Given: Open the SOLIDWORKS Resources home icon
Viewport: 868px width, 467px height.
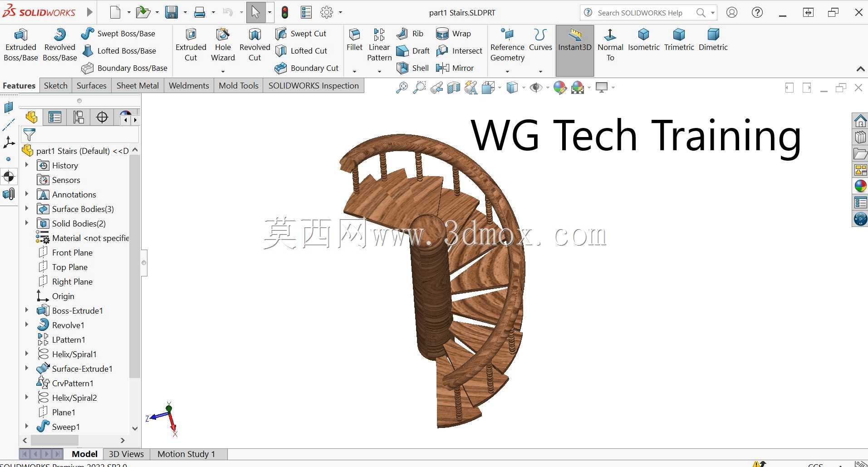Looking at the screenshot, I should coord(860,121).
